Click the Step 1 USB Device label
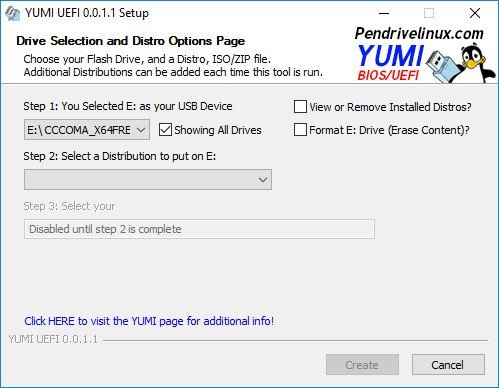 click(x=128, y=106)
